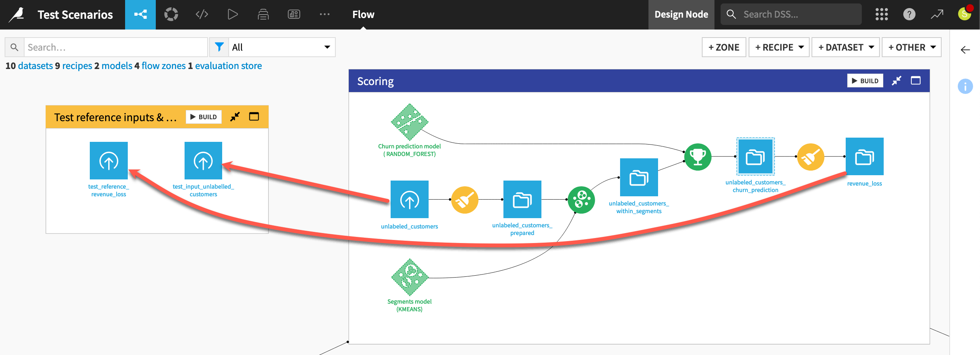980x355 pixels.
Task: Open the info details panel icon
Action: (965, 86)
